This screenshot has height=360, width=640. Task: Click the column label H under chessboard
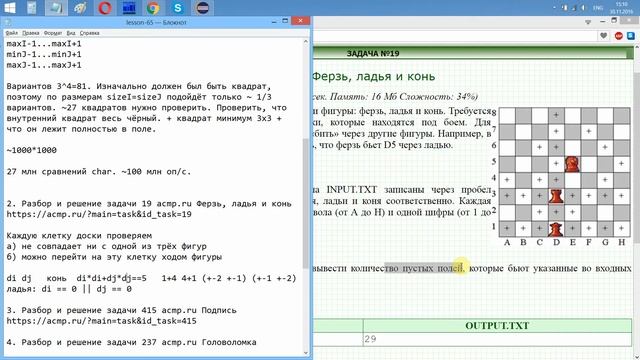(x=622, y=242)
